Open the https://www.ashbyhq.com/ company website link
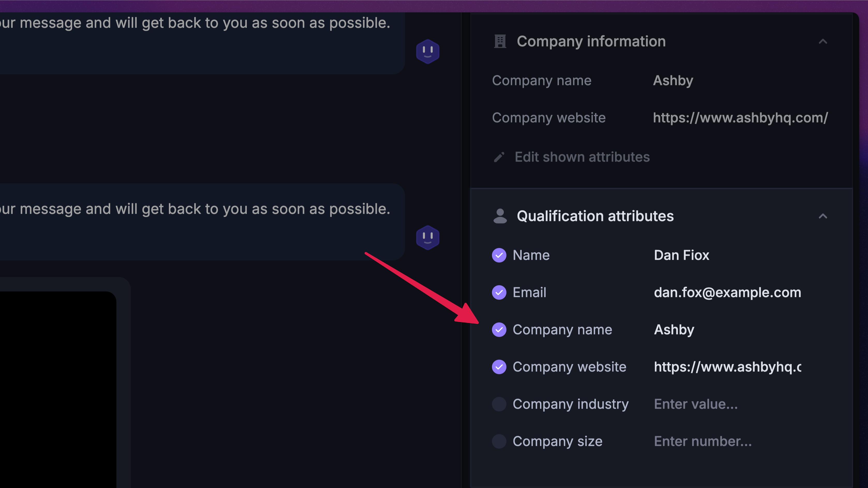 740,118
